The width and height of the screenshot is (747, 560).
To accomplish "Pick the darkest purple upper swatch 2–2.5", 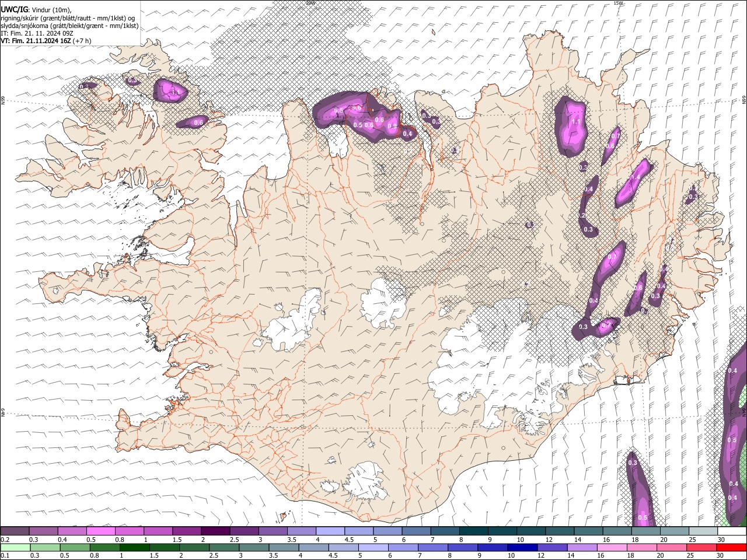I will pyautogui.click(x=215, y=531).
